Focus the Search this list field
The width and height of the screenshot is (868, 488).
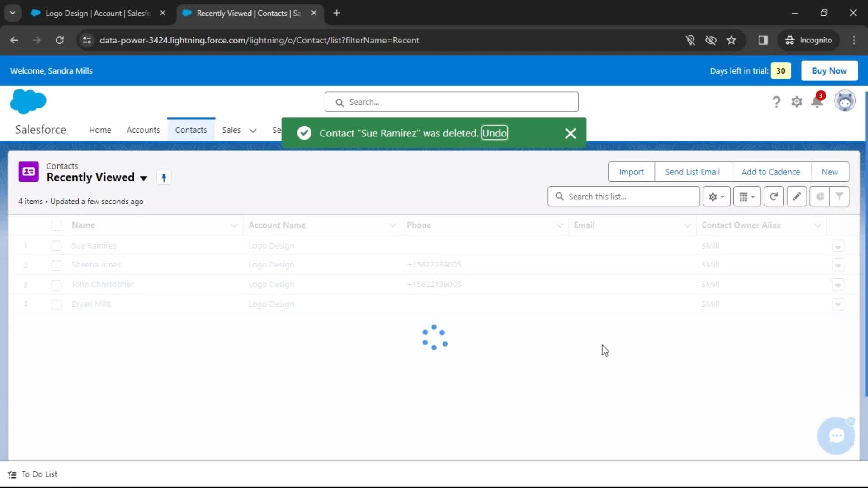pyautogui.click(x=624, y=197)
